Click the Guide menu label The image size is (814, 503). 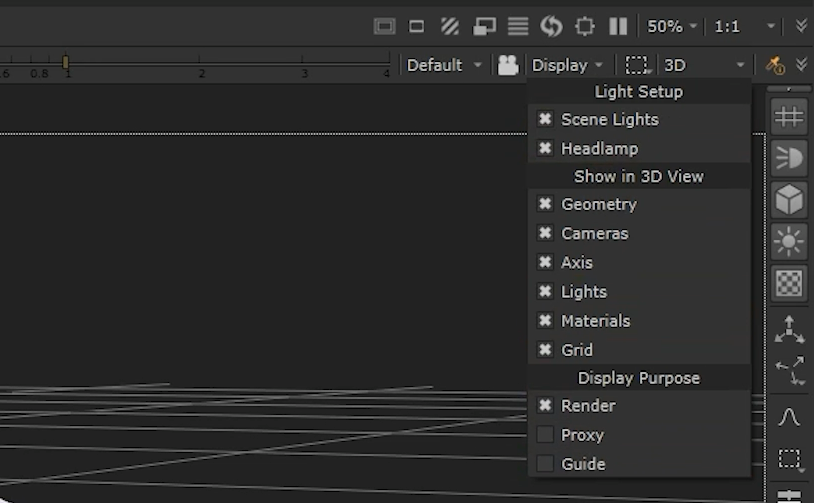[x=583, y=464]
